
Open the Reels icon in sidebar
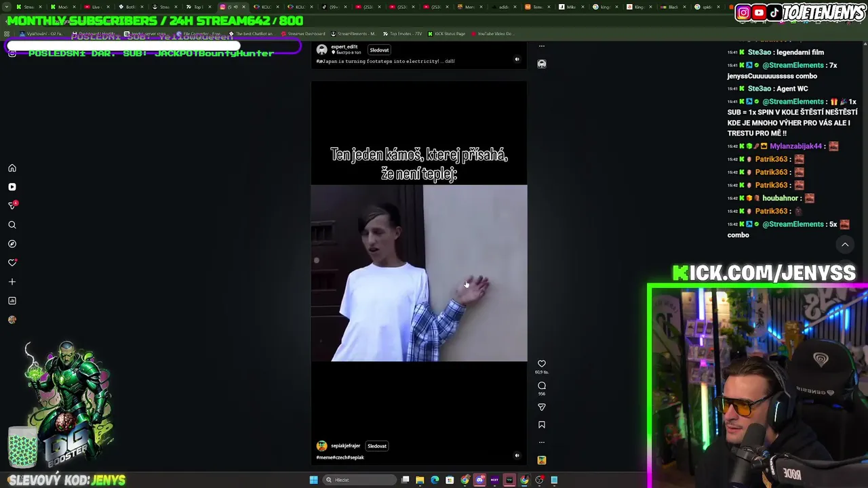coord(12,187)
